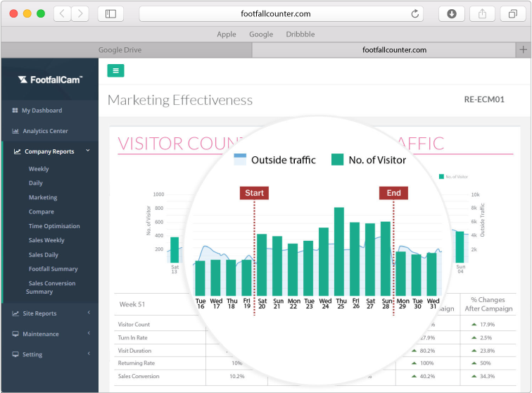This screenshot has height=393, width=532.
Task: Expand the Site Reports chevron
Action: coord(89,313)
